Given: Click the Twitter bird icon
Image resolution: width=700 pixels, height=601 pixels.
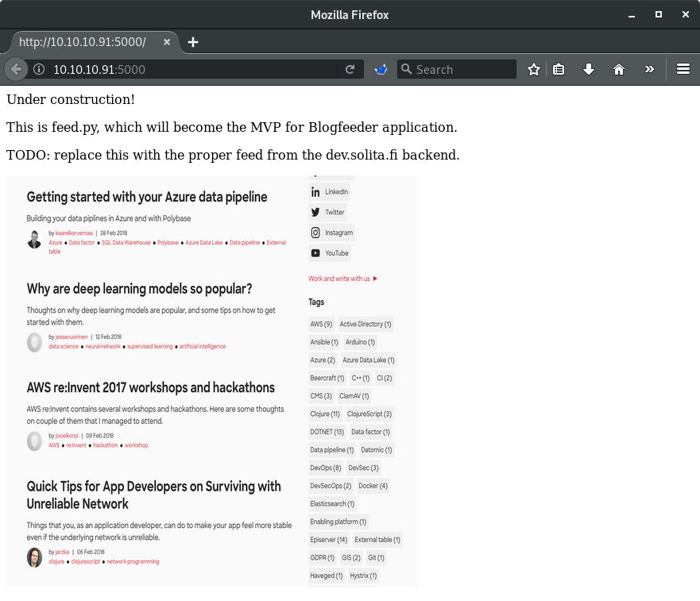Looking at the screenshot, I should [315, 212].
